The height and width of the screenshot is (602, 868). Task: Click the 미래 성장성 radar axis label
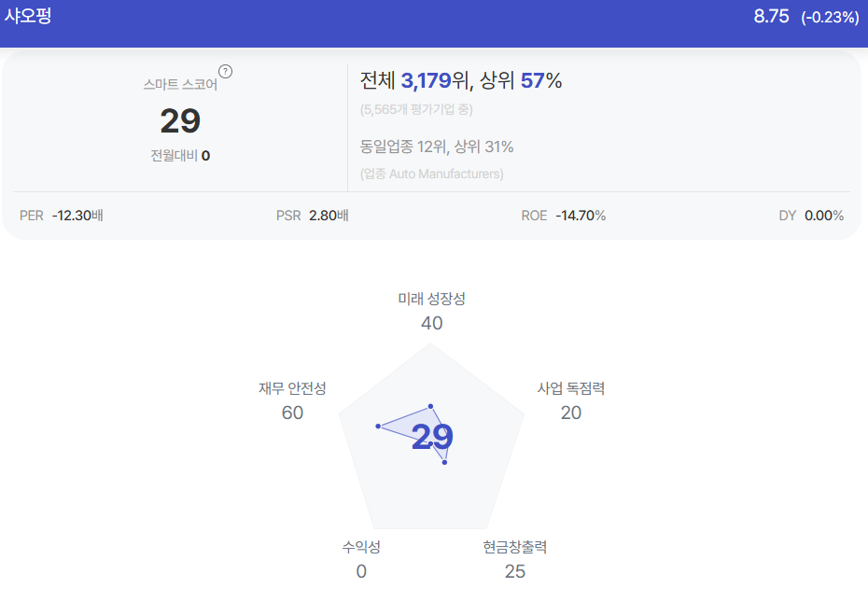432,299
